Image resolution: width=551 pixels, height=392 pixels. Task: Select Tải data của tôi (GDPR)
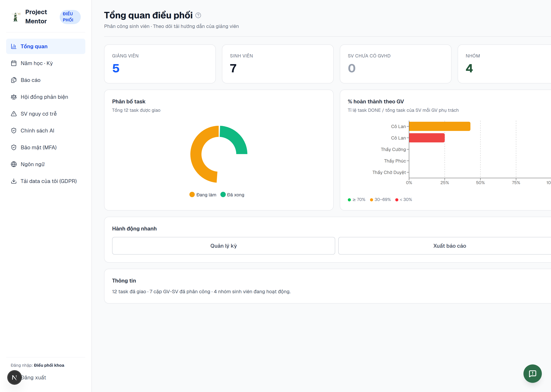pyautogui.click(x=46, y=181)
